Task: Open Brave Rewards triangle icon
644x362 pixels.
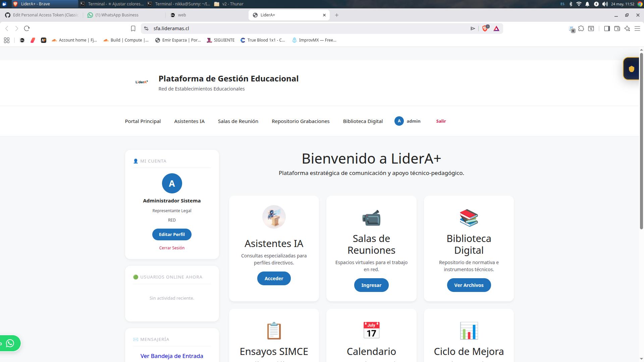Action: [x=496, y=28]
